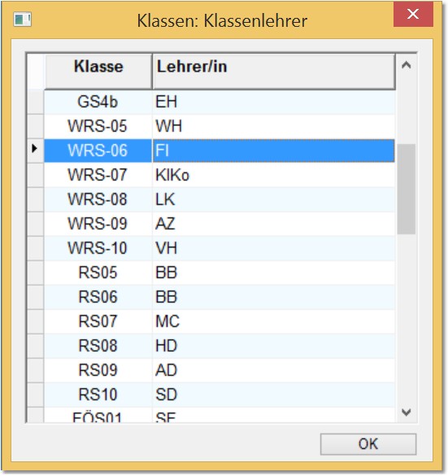This screenshot has height=476, width=448.
Task: Click the scrollbar track below the thumb
Action: point(407,318)
